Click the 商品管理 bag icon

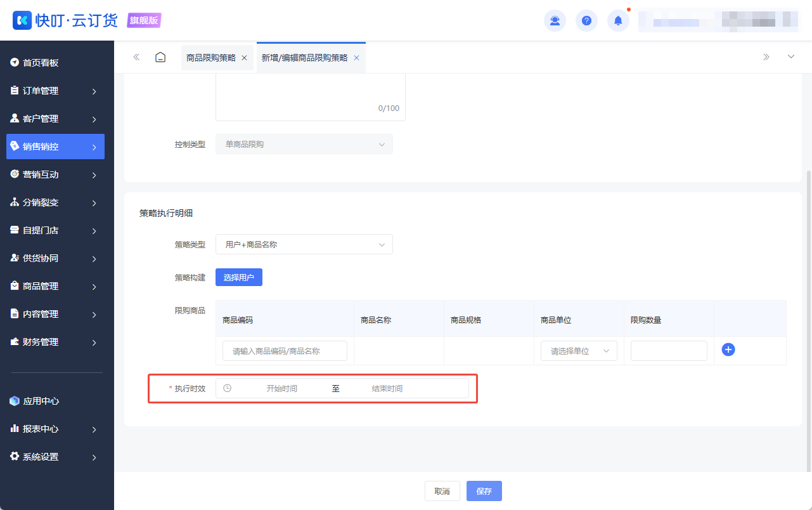tap(15, 285)
